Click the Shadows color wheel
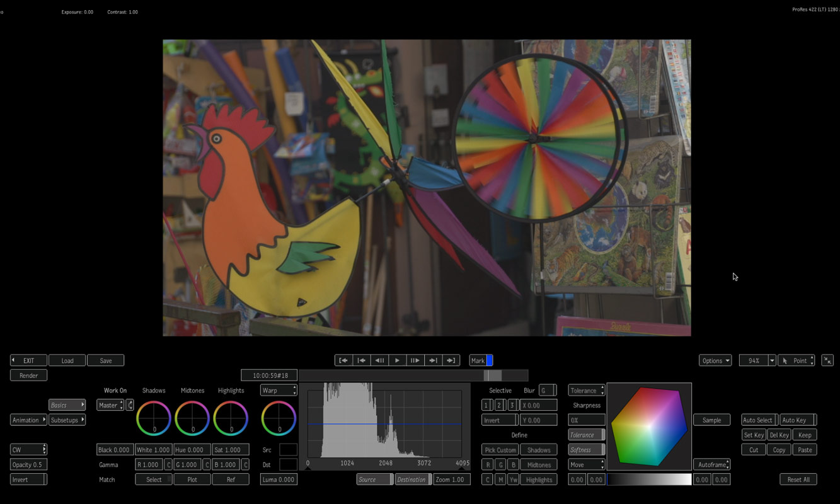This screenshot has width=840, height=504. pos(154,418)
